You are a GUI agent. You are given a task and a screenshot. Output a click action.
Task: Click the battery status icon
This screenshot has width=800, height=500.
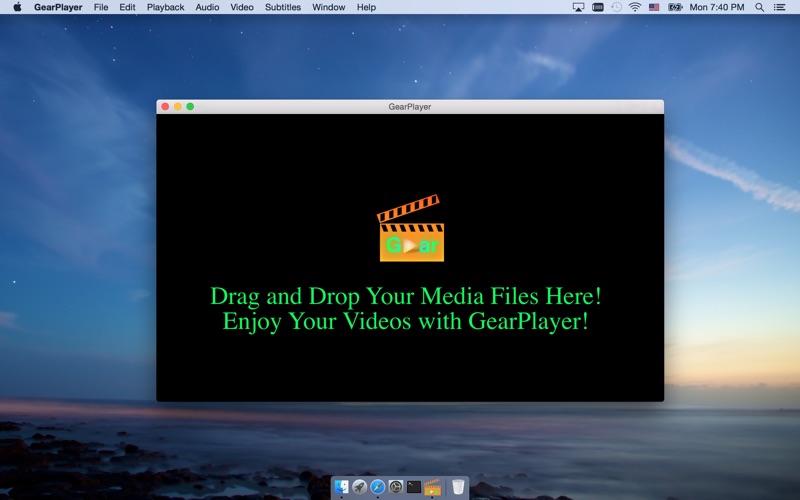(x=675, y=7)
